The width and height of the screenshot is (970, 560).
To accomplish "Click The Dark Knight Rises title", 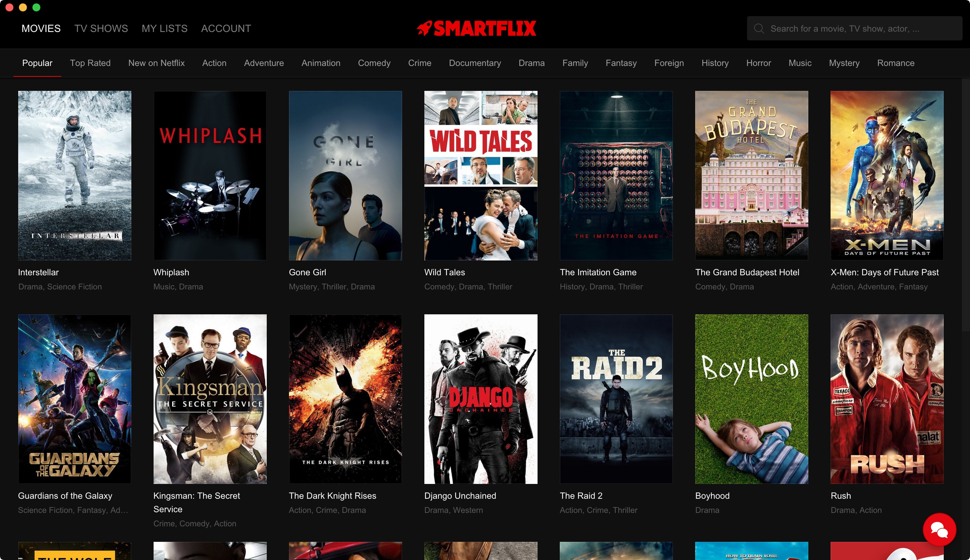I will (x=332, y=496).
